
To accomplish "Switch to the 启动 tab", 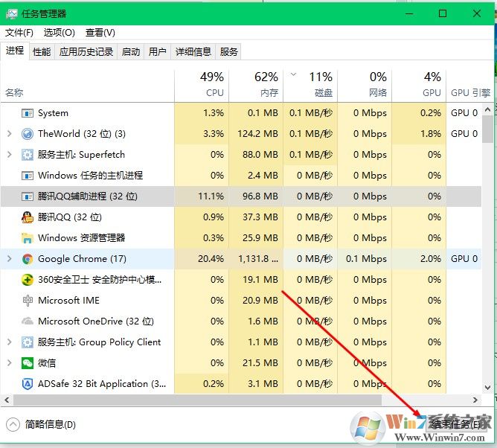I will [131, 51].
